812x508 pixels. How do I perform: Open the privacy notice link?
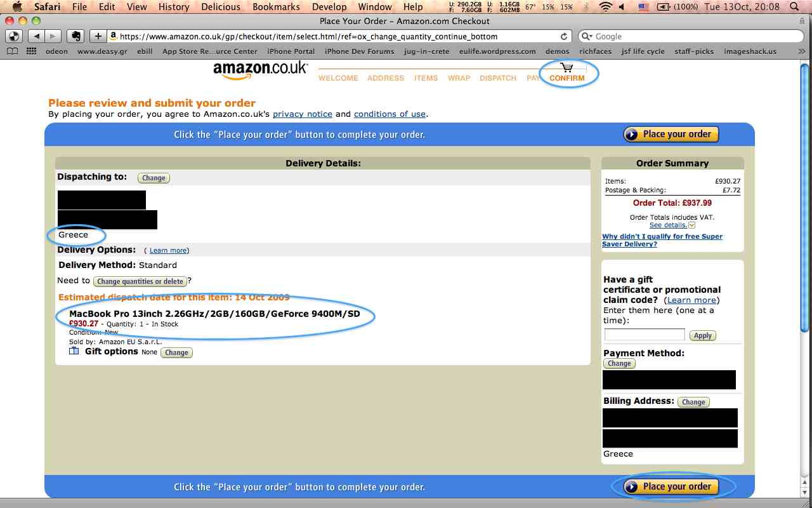pos(303,114)
